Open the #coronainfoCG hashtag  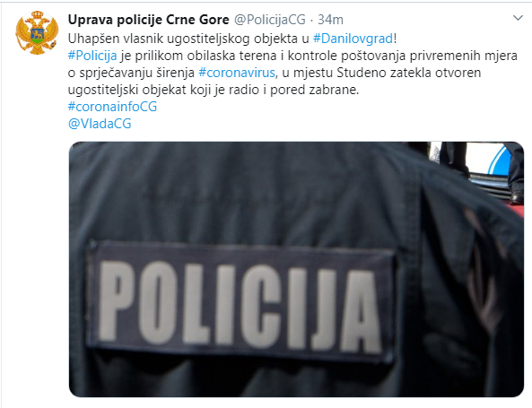coord(112,106)
